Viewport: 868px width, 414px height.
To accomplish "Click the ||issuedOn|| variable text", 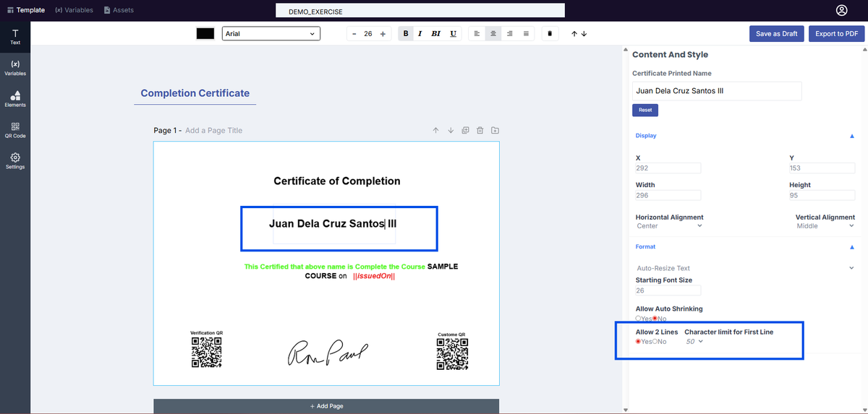I will 374,276.
